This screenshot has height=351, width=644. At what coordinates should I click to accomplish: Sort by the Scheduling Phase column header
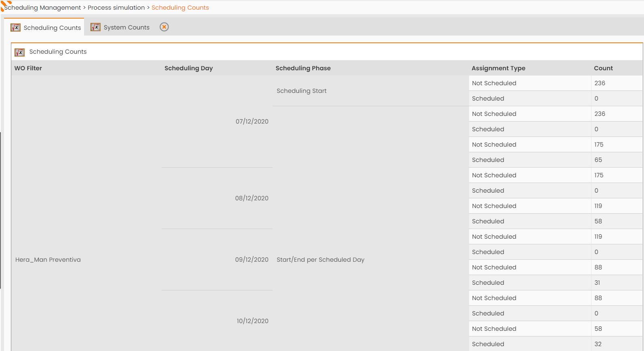(x=303, y=68)
